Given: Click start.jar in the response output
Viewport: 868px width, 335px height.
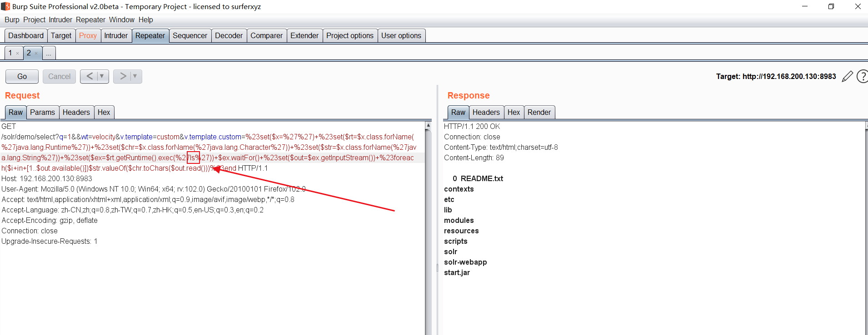Looking at the screenshot, I should (457, 273).
